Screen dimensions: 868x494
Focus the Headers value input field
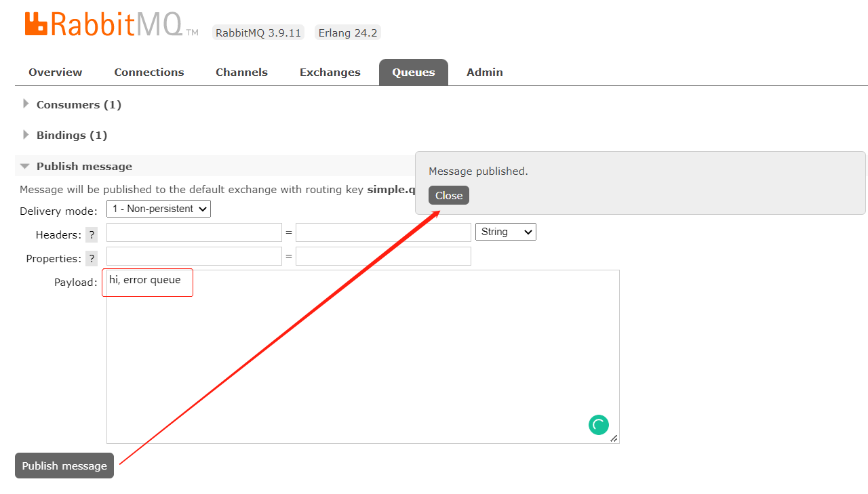[x=383, y=232]
